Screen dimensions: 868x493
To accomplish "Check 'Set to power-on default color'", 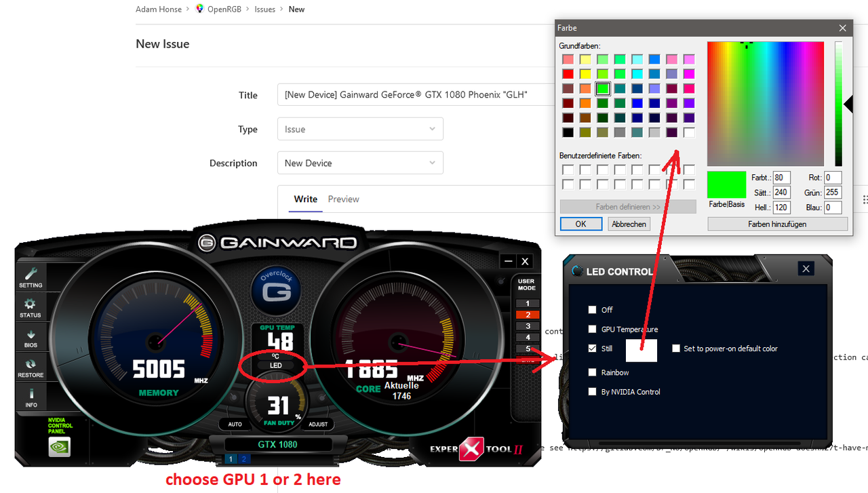I will (x=676, y=347).
